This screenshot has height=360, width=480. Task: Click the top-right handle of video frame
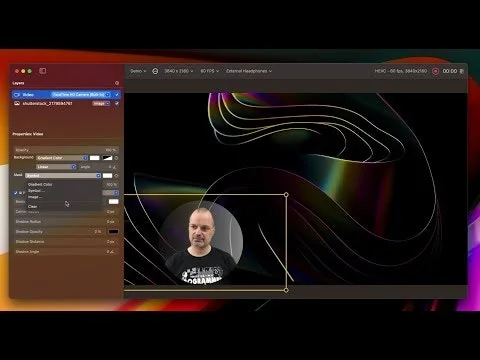click(286, 195)
